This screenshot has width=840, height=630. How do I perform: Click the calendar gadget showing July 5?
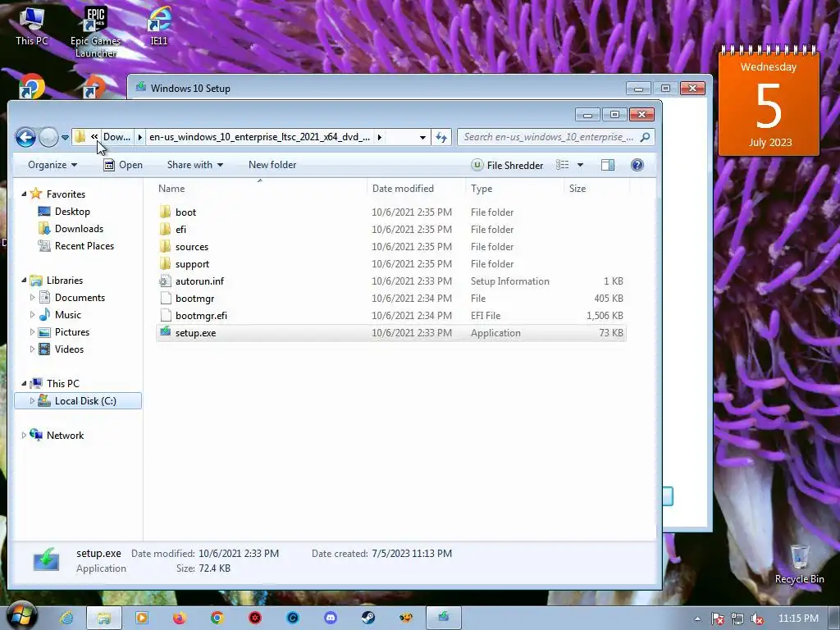tap(769, 102)
